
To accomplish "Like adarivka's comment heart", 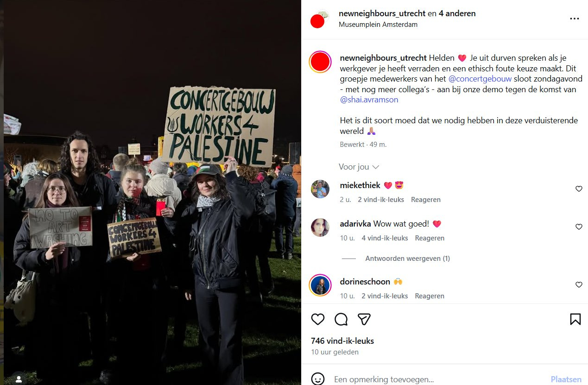I will pyautogui.click(x=579, y=227).
